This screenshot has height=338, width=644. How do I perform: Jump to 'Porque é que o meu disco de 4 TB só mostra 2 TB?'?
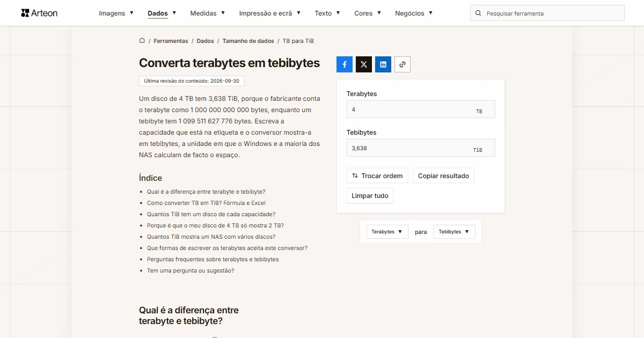[215, 225]
